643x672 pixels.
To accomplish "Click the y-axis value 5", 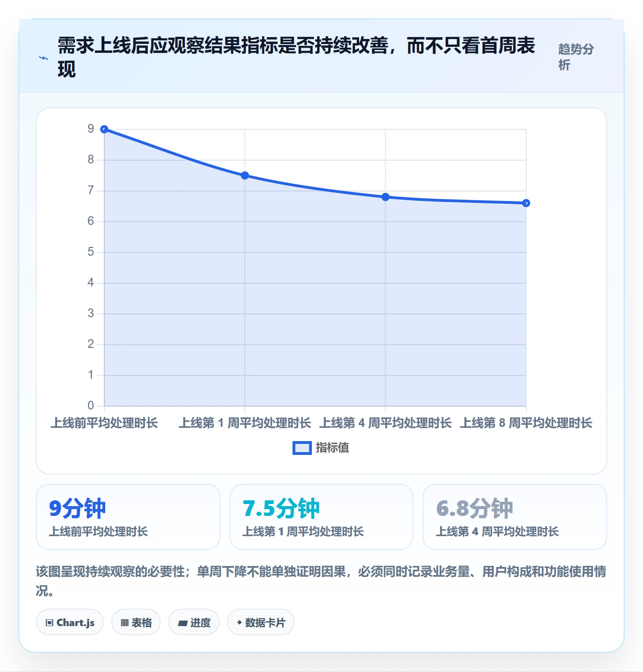I will pyautogui.click(x=91, y=252).
